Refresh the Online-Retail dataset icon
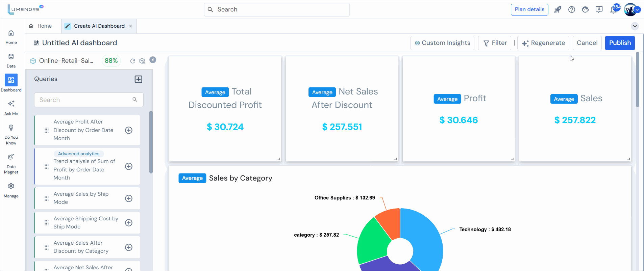 point(132,61)
